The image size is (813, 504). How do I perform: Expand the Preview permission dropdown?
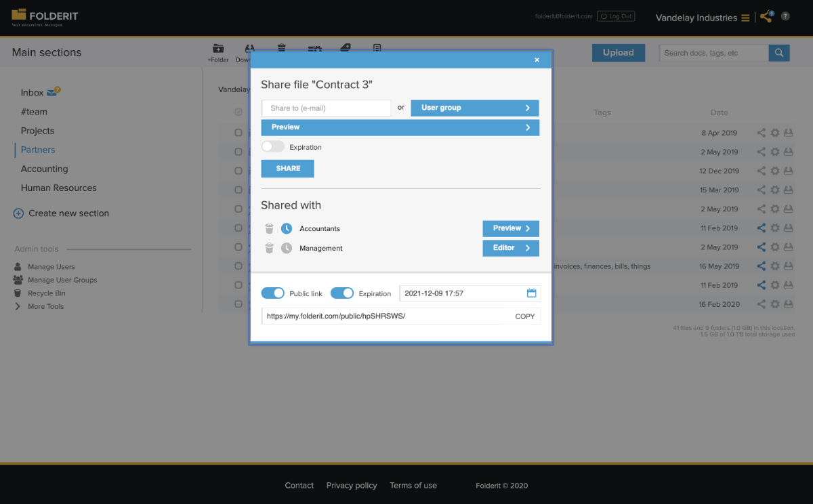[400, 127]
